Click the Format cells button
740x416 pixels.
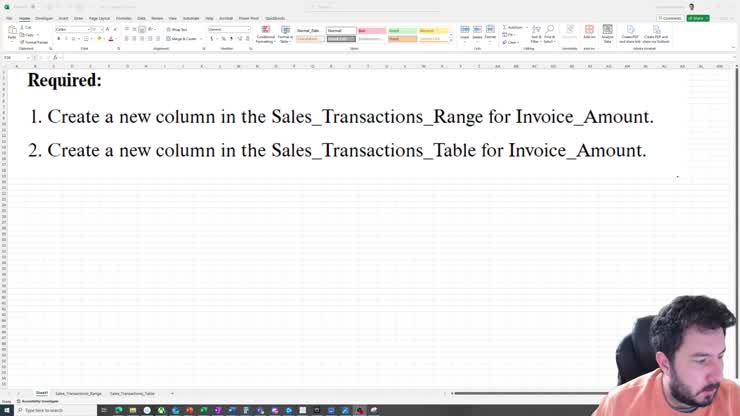click(x=490, y=33)
